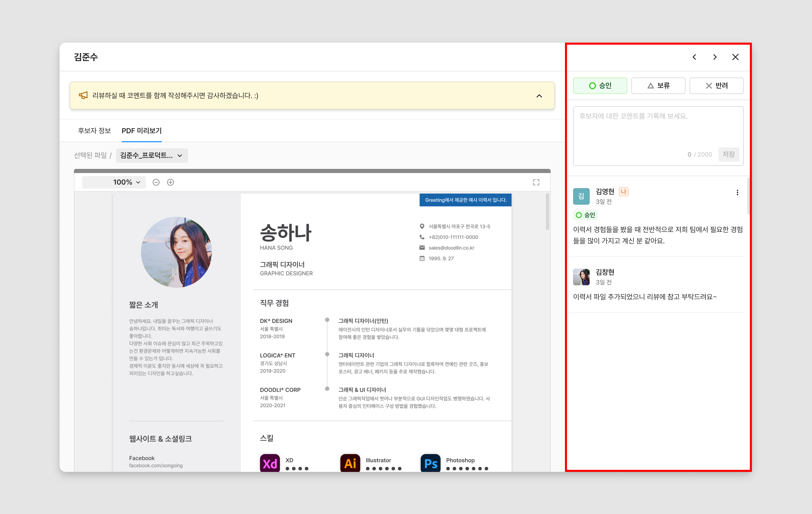
Task: Go to next candidate arrow
Action: pos(715,57)
